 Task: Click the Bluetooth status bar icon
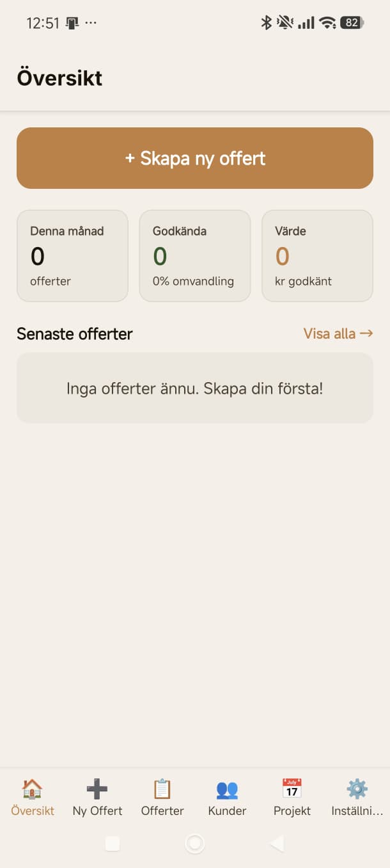point(265,22)
